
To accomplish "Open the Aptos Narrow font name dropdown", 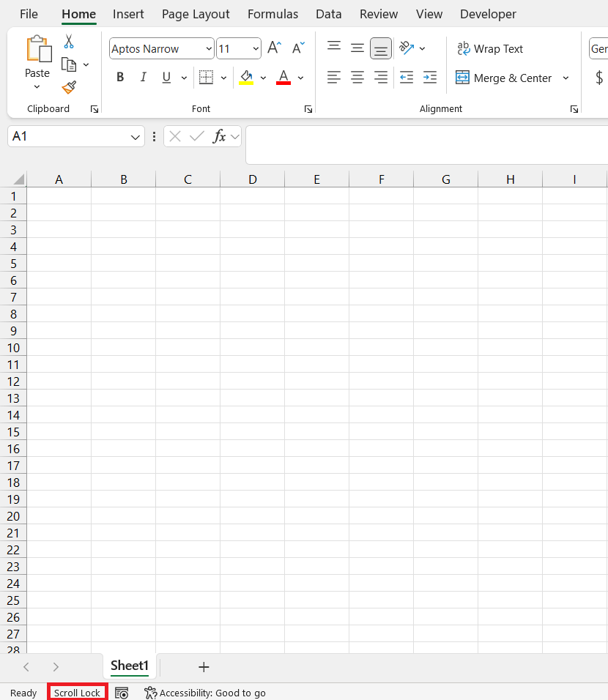I will click(209, 48).
